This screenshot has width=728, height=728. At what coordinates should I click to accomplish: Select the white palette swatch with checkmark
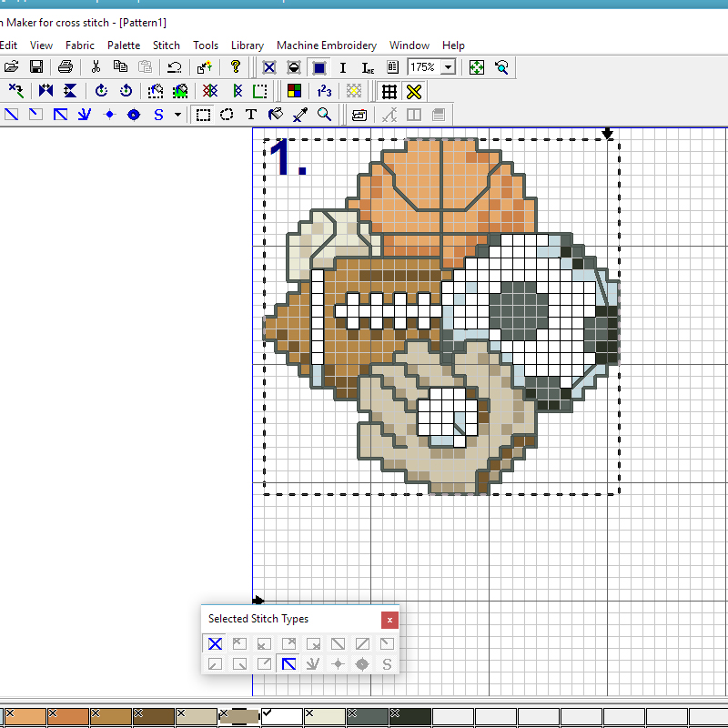282,716
